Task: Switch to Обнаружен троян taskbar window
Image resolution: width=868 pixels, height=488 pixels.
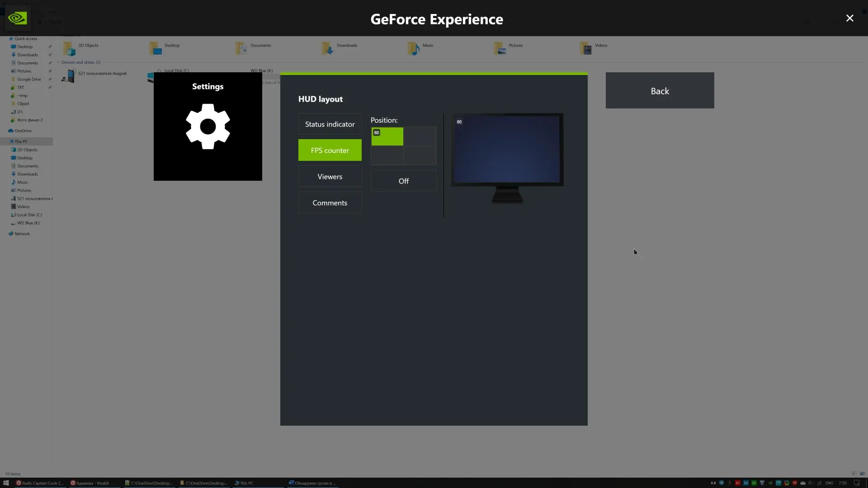Action: pos(312,483)
